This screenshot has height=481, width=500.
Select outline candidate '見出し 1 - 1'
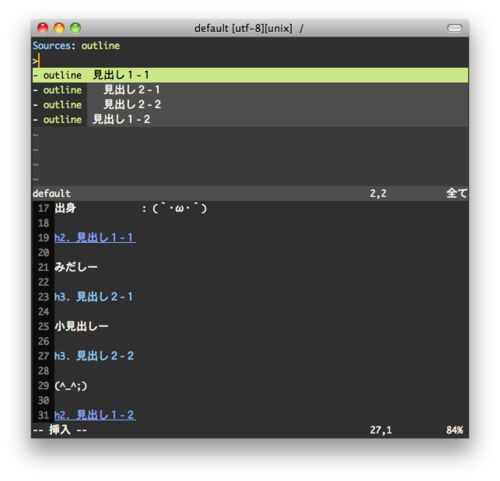coord(250,75)
